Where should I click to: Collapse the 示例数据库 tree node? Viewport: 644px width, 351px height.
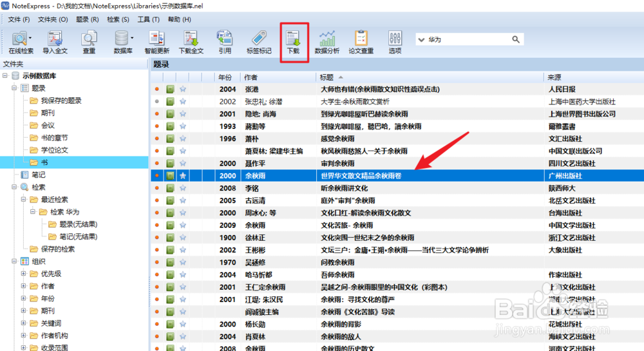5,75
